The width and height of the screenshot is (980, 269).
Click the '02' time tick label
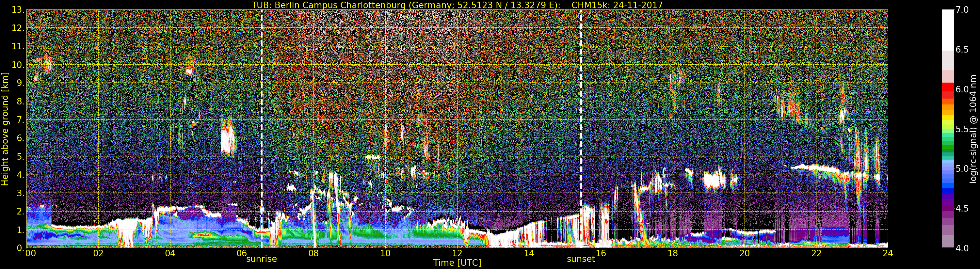pyautogui.click(x=98, y=253)
